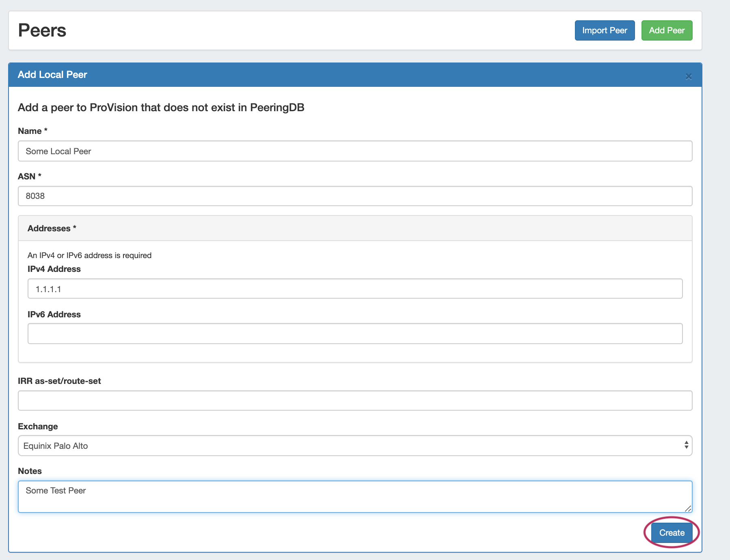Focus the Name field containing Some Local Peer
Screen dimensions: 730x560
click(354, 151)
